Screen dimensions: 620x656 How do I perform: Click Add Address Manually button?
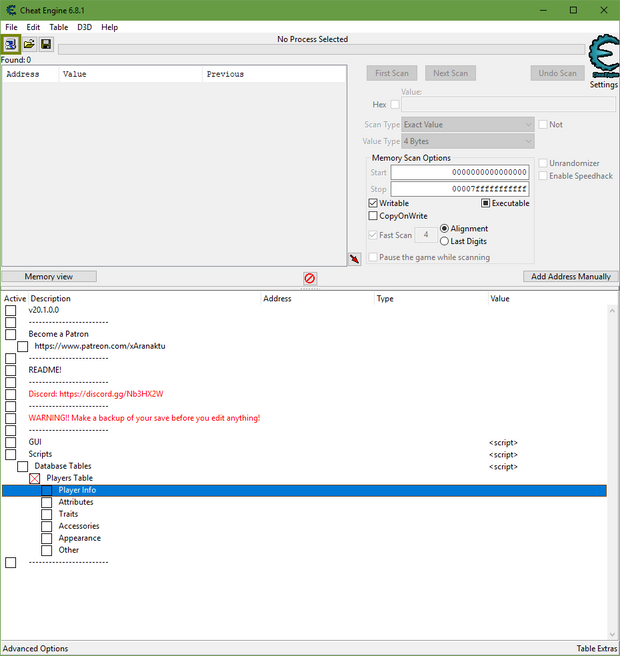click(x=570, y=276)
